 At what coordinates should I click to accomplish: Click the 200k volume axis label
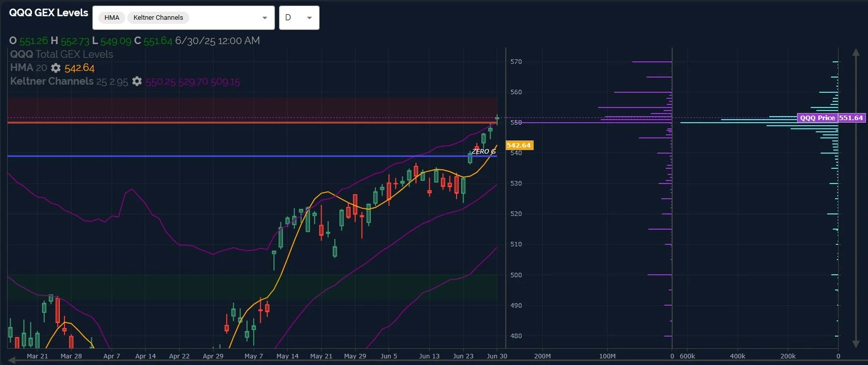(x=788, y=356)
